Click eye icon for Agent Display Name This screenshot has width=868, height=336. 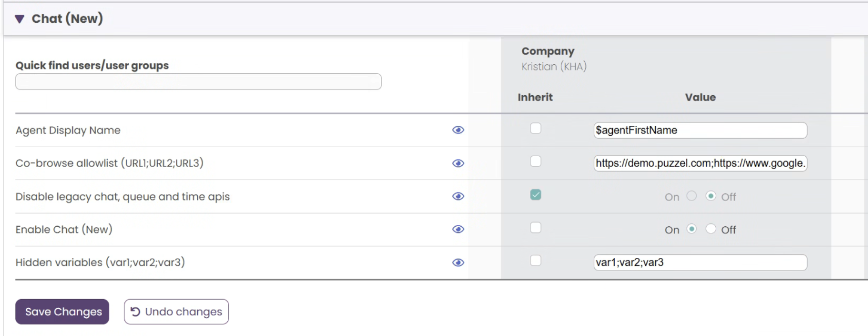pyautogui.click(x=458, y=130)
